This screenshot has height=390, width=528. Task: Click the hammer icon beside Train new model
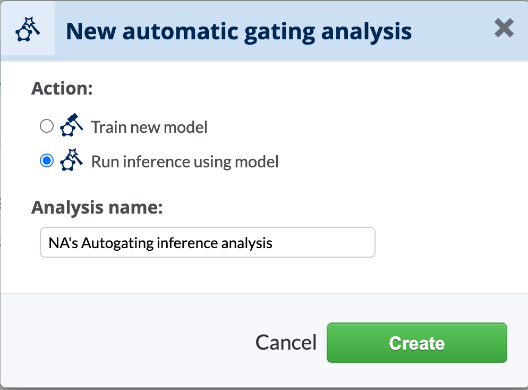coord(71,125)
